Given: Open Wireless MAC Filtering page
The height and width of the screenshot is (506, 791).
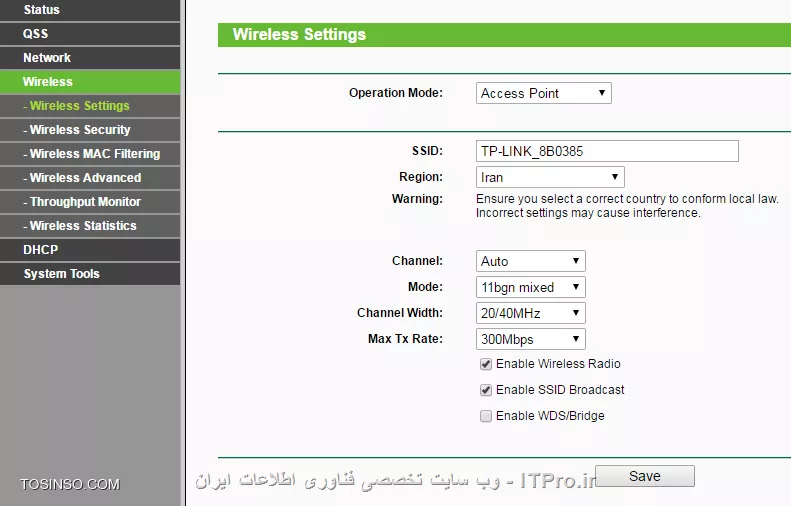Looking at the screenshot, I should coord(90,154).
